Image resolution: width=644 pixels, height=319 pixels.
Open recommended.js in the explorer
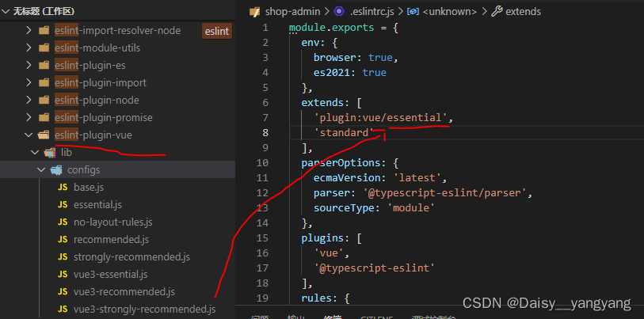112,240
